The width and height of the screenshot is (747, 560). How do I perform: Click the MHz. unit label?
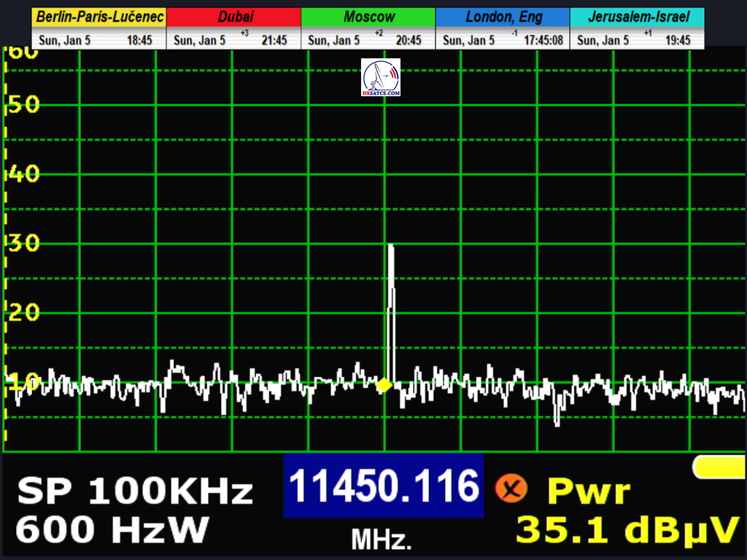click(382, 540)
